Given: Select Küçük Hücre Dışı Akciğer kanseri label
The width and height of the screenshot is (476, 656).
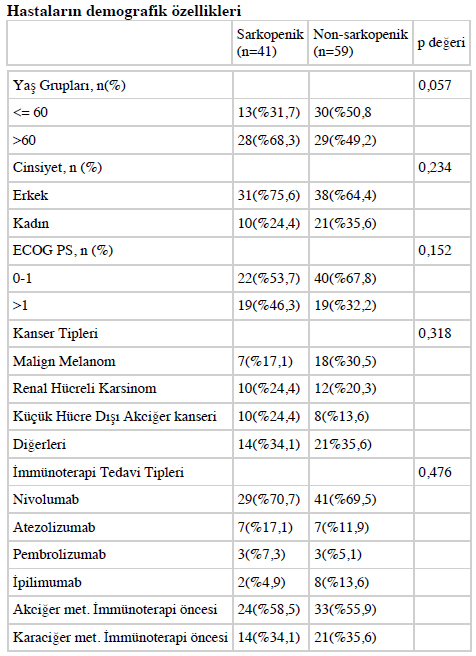Looking at the screenshot, I should [115, 416].
